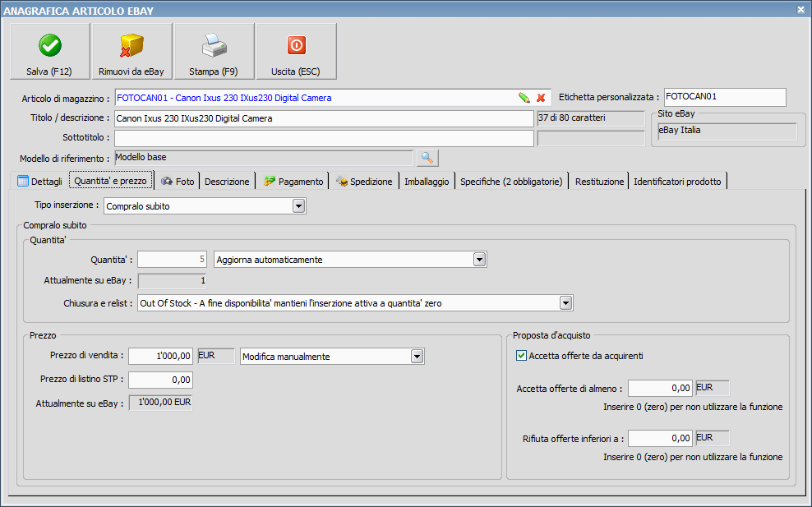Click magnifier icon beside Modello di riferimento

click(427, 158)
